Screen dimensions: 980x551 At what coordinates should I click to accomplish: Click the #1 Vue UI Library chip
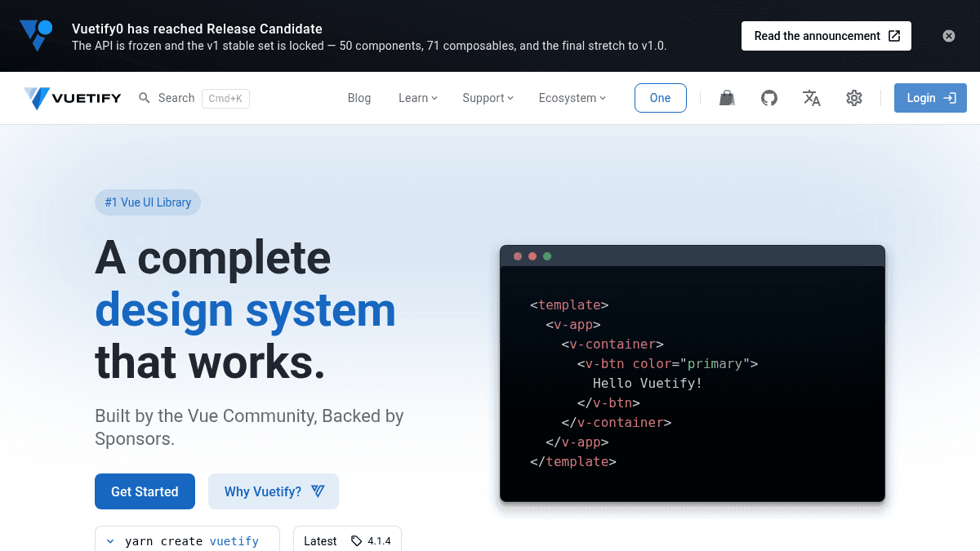click(x=148, y=202)
